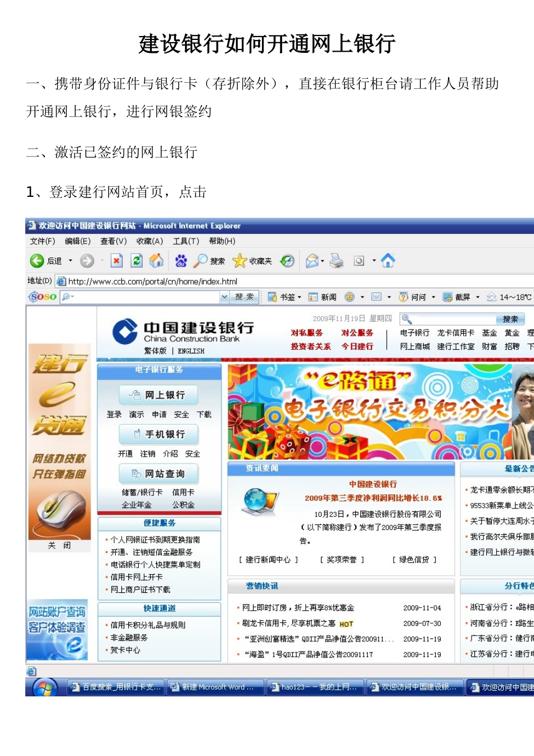
Task: Open the 编辑(E) menu
Action: point(78,241)
